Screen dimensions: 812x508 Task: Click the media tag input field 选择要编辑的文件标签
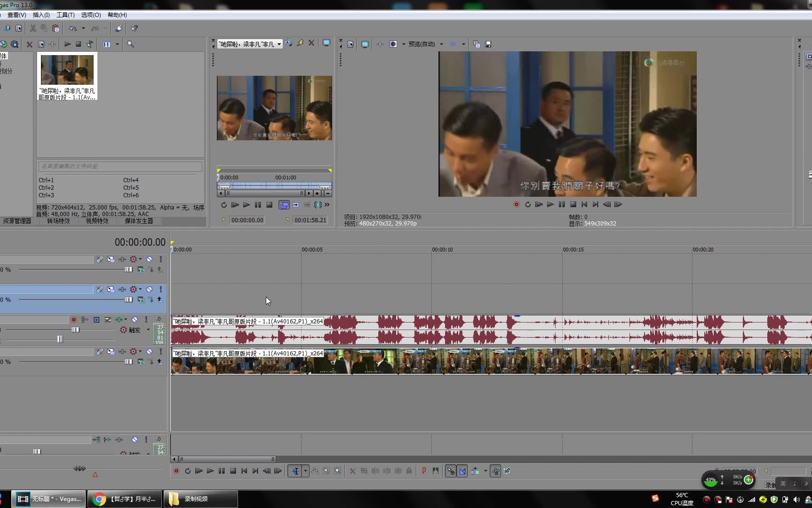point(120,166)
